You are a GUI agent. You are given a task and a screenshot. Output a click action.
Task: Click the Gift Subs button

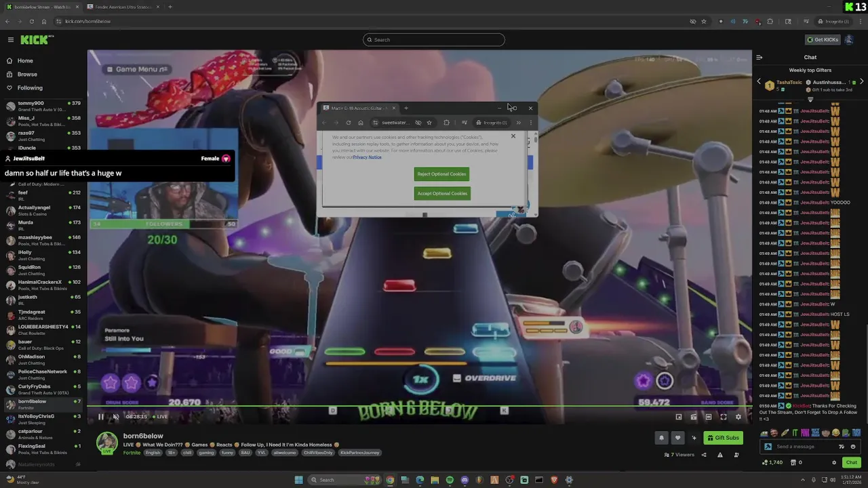pyautogui.click(x=723, y=438)
